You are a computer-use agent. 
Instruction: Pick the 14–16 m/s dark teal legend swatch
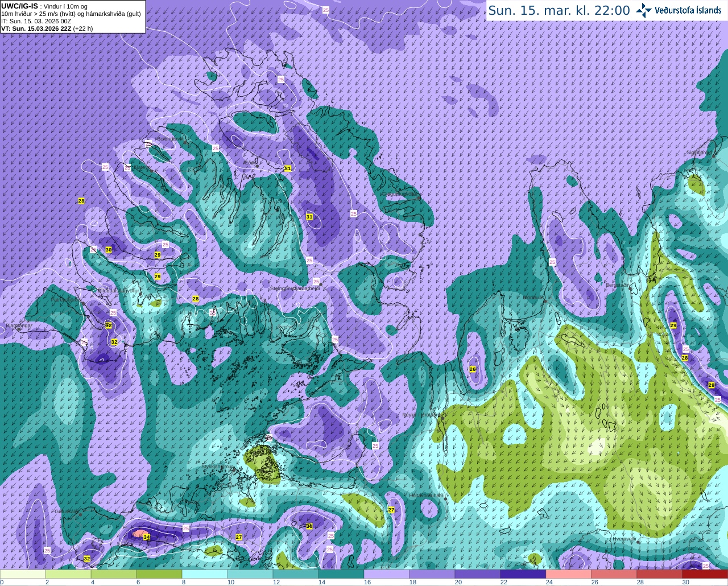(x=341, y=573)
